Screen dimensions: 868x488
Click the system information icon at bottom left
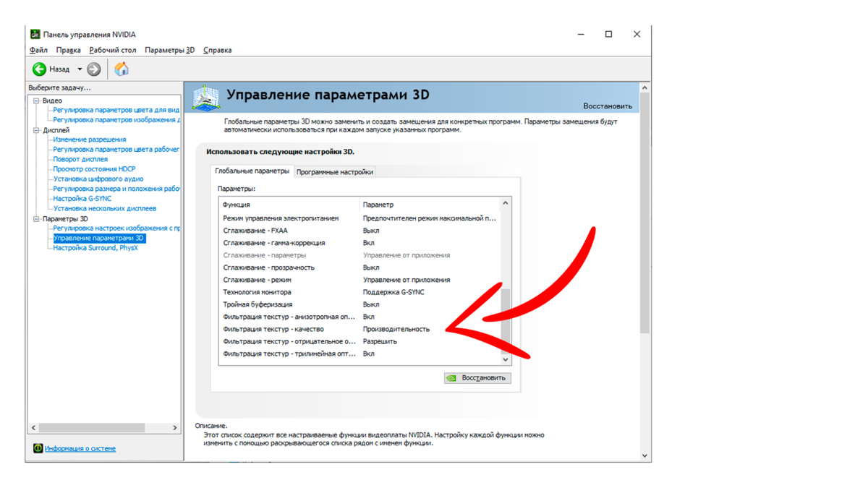click(38, 448)
